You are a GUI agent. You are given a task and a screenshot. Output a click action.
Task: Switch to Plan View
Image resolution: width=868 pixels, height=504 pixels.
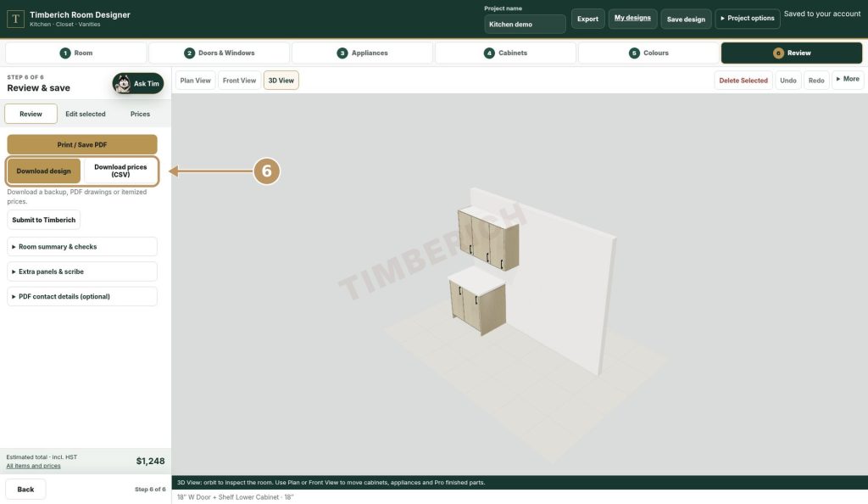196,81
